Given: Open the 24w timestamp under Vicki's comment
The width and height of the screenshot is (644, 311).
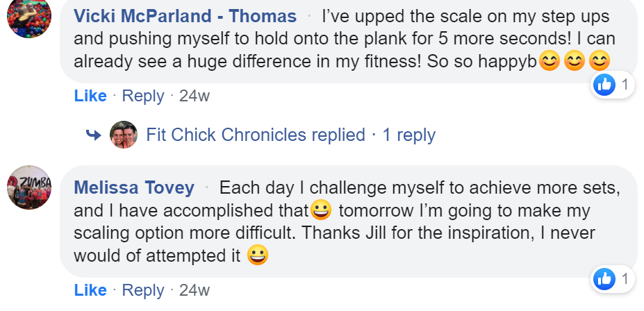Looking at the screenshot, I should coord(194,96).
